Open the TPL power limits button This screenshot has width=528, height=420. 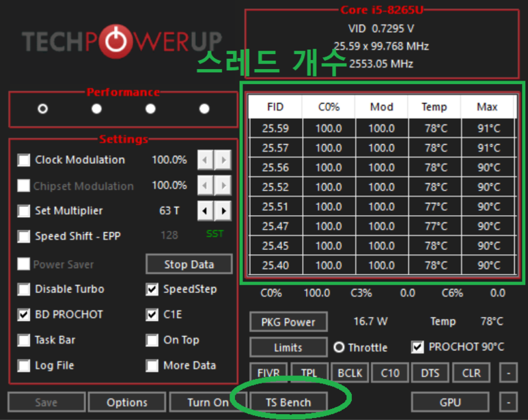click(309, 373)
